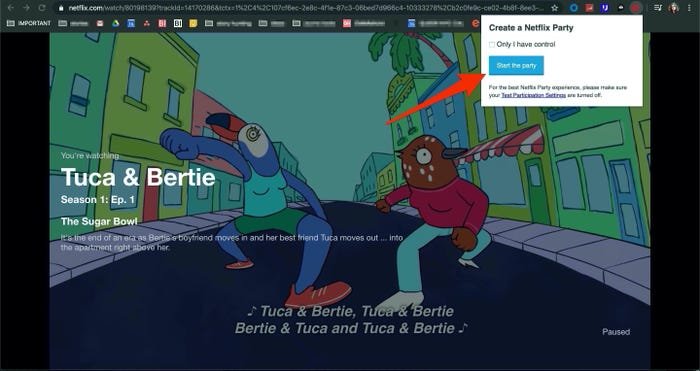Open the Chrome profile avatar
The image size is (700, 371).
pyautogui.click(x=674, y=8)
